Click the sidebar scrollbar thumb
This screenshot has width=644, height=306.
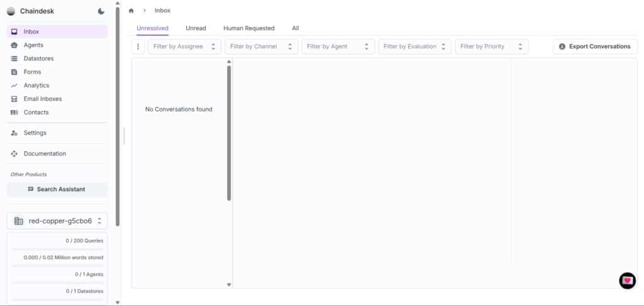118,116
